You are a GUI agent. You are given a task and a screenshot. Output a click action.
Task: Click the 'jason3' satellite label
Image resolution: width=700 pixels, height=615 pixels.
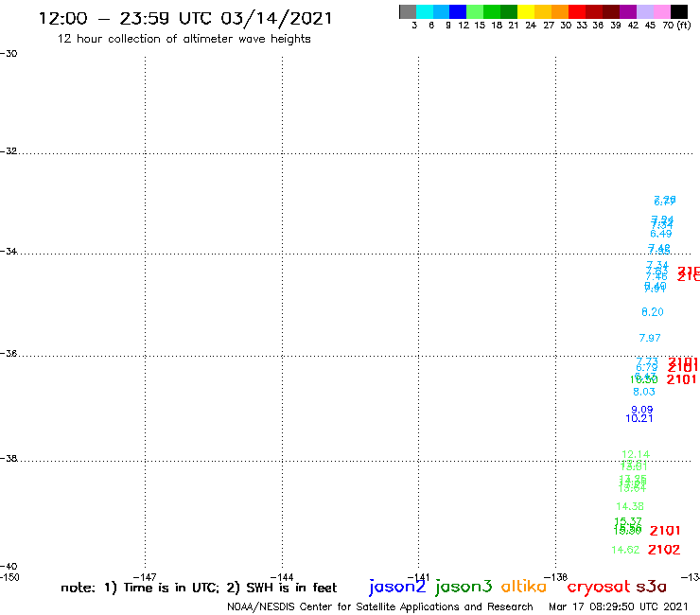pos(464,587)
